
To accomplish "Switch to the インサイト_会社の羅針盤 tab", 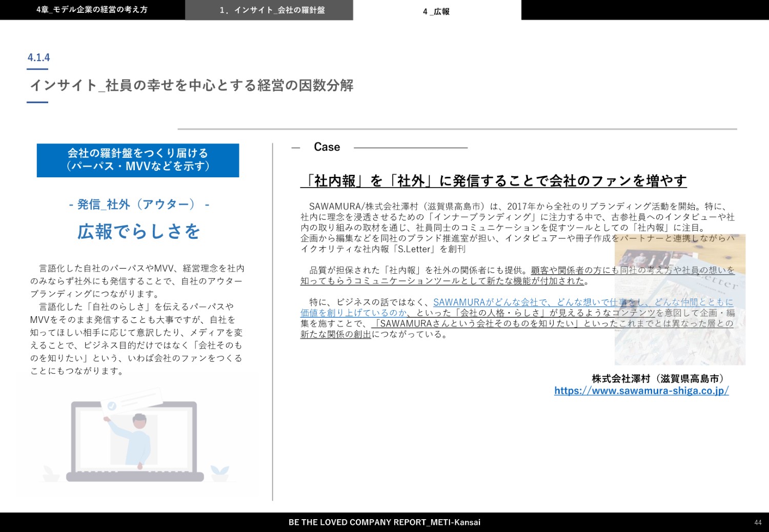I will click(x=269, y=10).
